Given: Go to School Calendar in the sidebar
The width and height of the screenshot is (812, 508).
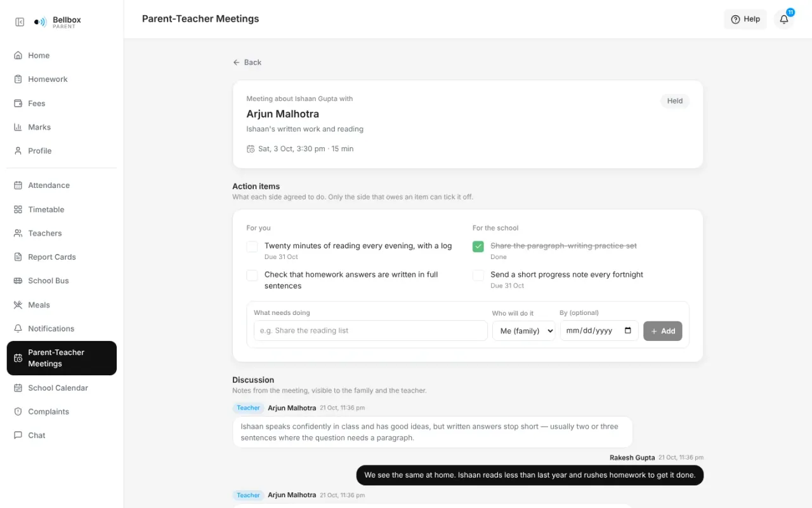Looking at the screenshot, I should [x=62, y=388].
